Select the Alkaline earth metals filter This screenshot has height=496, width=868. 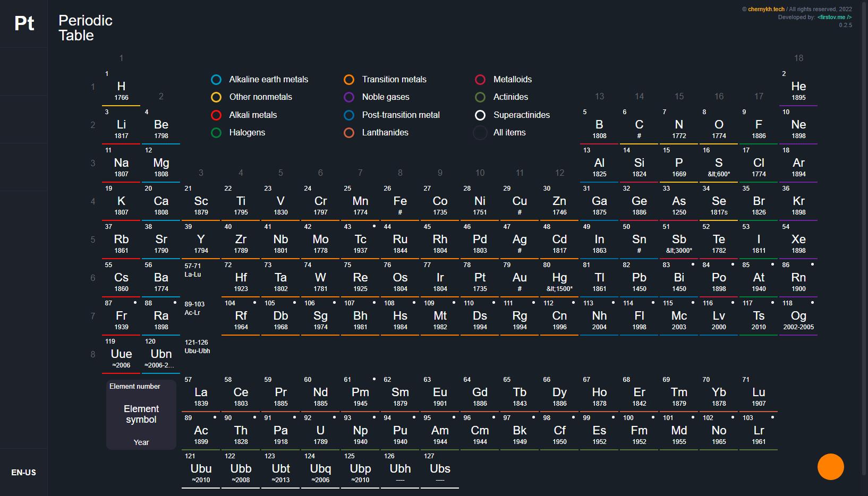click(260, 80)
